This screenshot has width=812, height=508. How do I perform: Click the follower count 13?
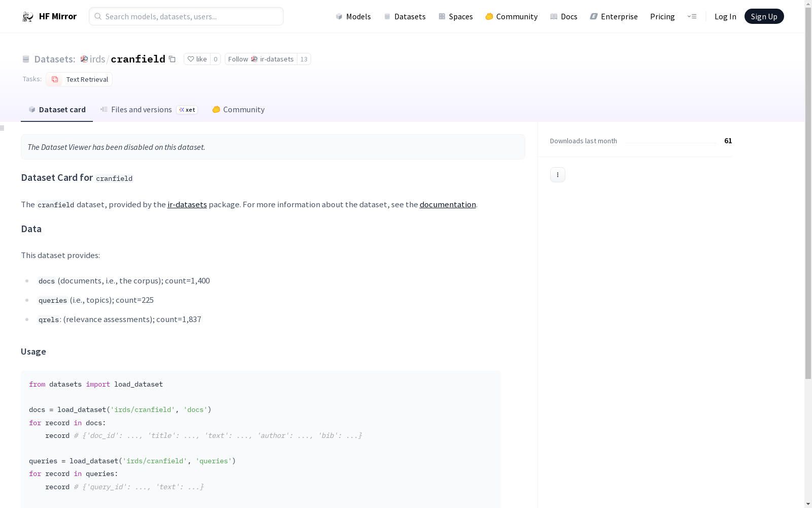click(x=304, y=59)
